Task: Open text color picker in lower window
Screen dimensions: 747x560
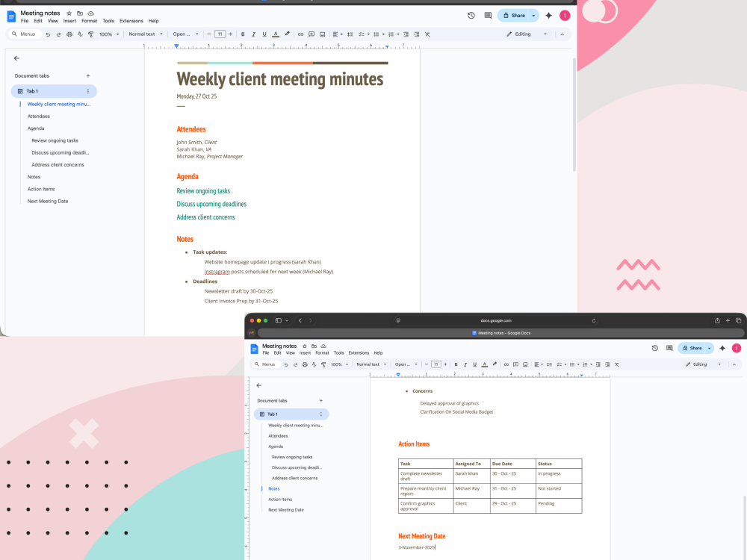Action: tap(485, 365)
